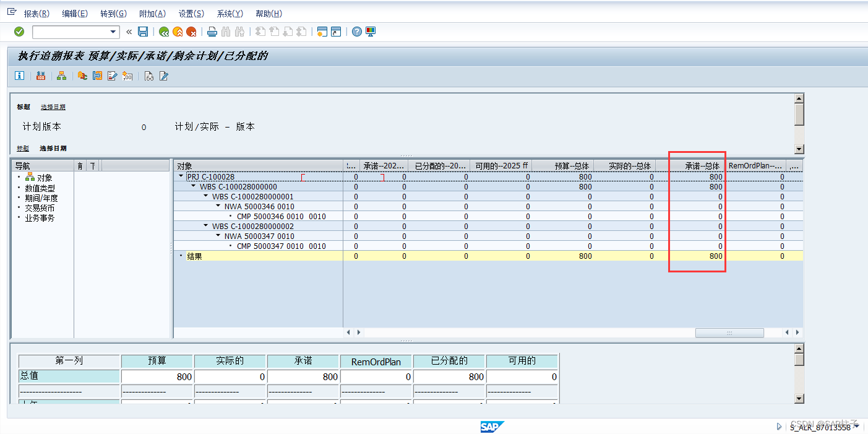The width and height of the screenshot is (868, 434).
Task: Open the 系统(Y) menu
Action: (x=230, y=14)
